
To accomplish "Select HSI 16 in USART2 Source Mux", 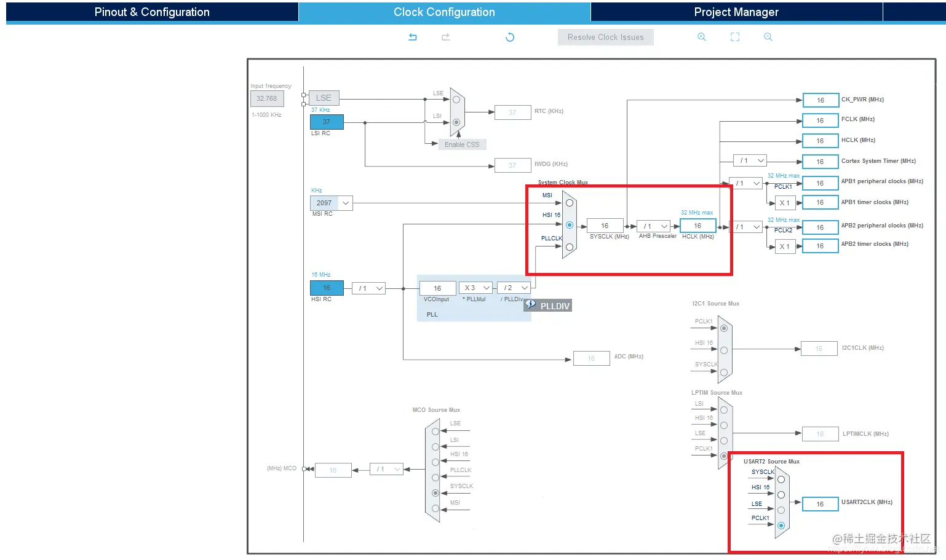I will pyautogui.click(x=781, y=495).
